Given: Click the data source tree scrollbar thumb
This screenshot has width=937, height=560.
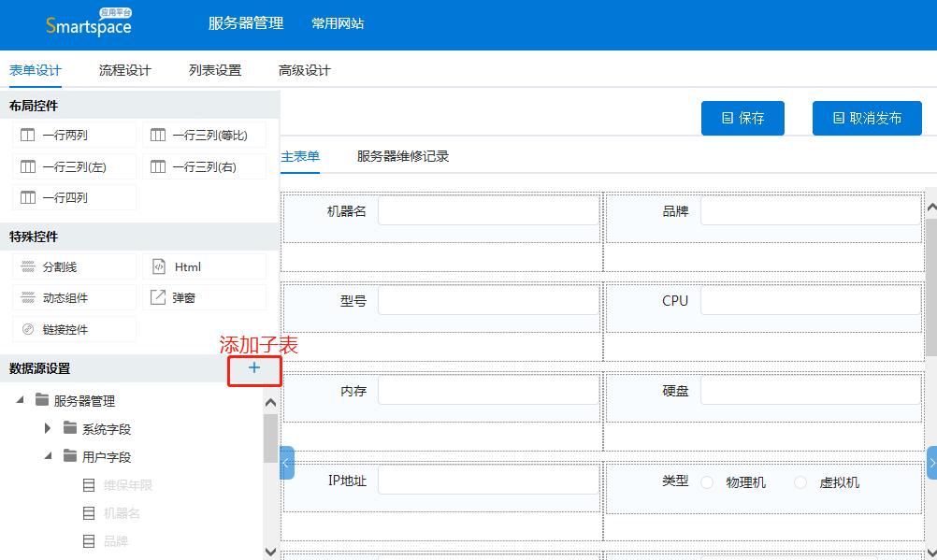Looking at the screenshot, I should coord(270,438).
